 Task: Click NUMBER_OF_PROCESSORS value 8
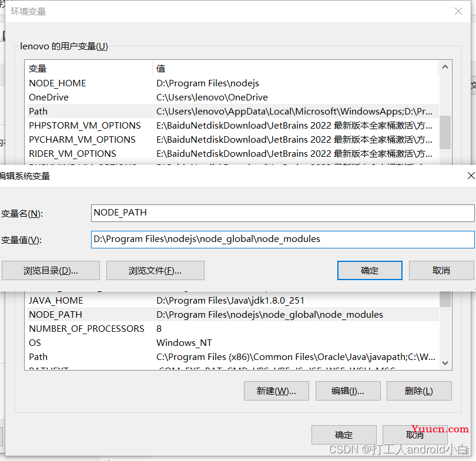tap(159, 329)
